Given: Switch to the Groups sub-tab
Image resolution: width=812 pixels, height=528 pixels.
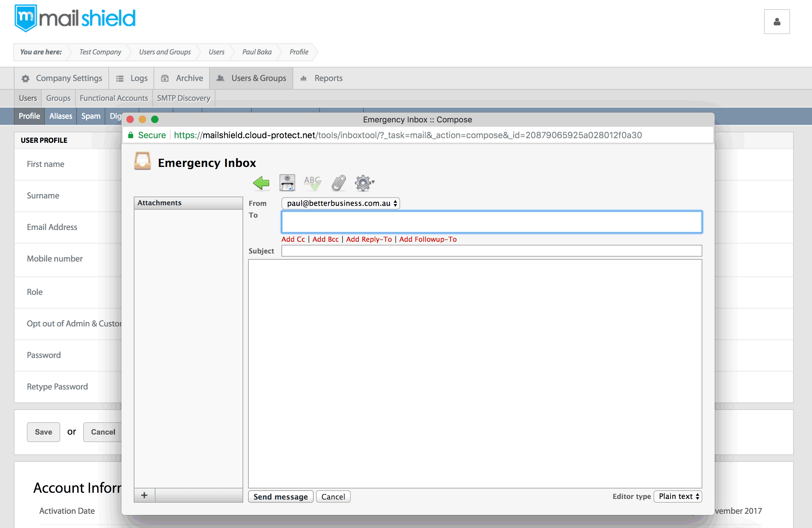Looking at the screenshot, I should pos(58,98).
